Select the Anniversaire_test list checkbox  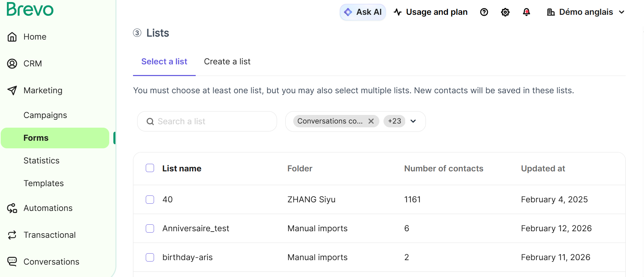click(150, 228)
